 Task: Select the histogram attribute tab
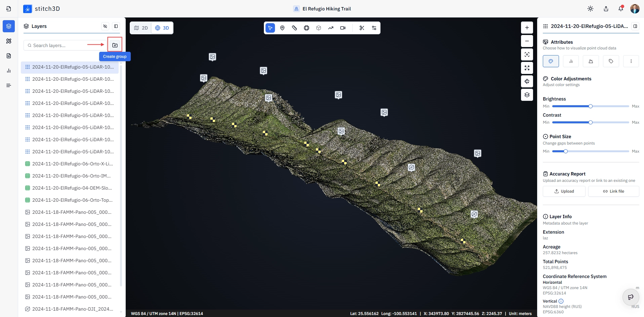click(x=571, y=61)
